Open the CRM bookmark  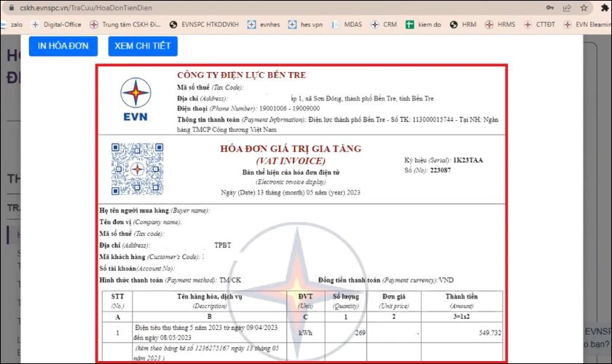384,25
